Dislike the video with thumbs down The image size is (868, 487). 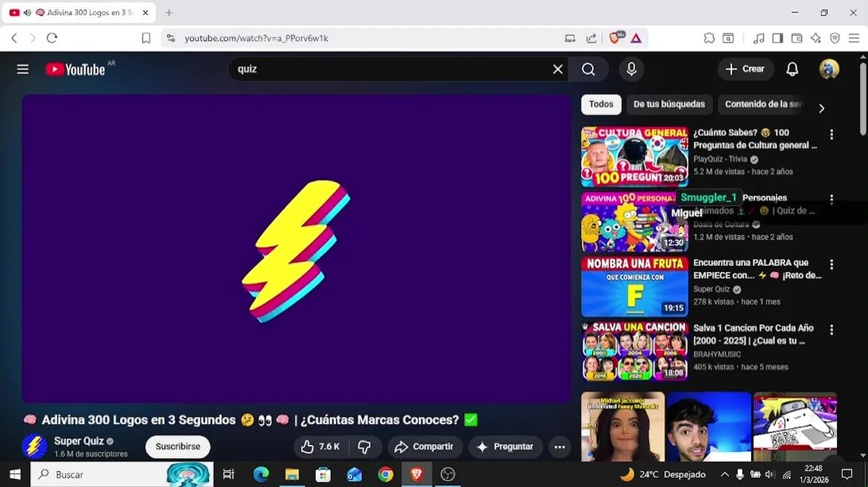coord(364,446)
